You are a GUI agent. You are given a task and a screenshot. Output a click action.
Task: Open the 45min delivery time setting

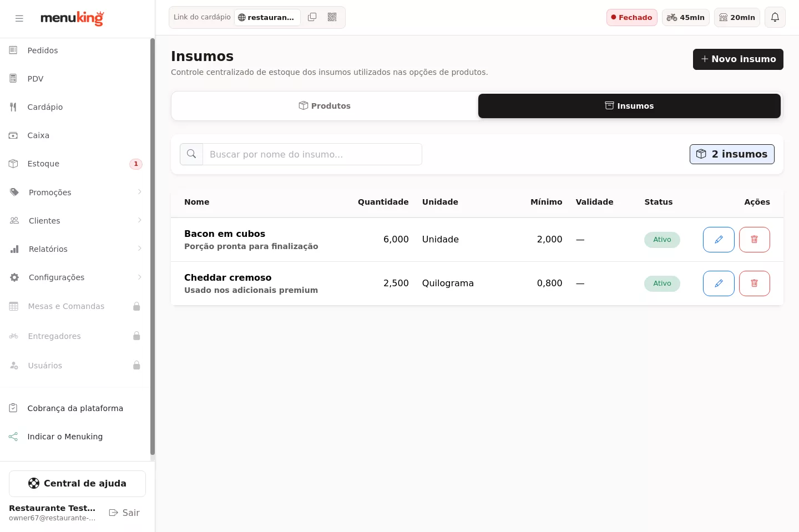686,17
